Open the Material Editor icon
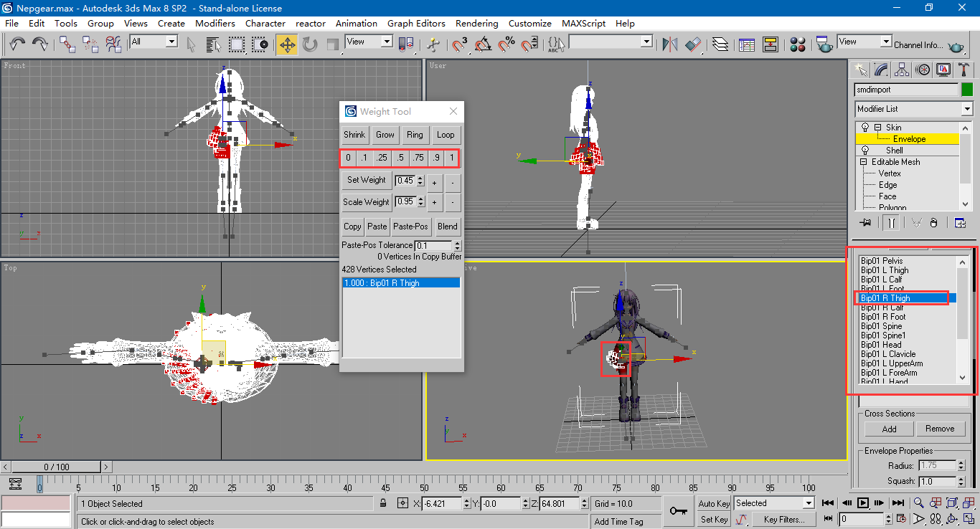980x529 pixels. point(797,45)
